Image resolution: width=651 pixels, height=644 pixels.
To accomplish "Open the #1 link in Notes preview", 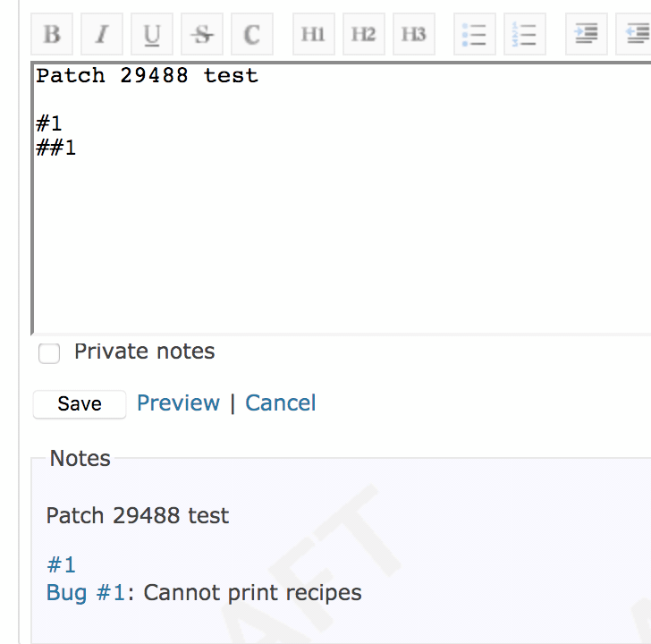I will pos(62,565).
